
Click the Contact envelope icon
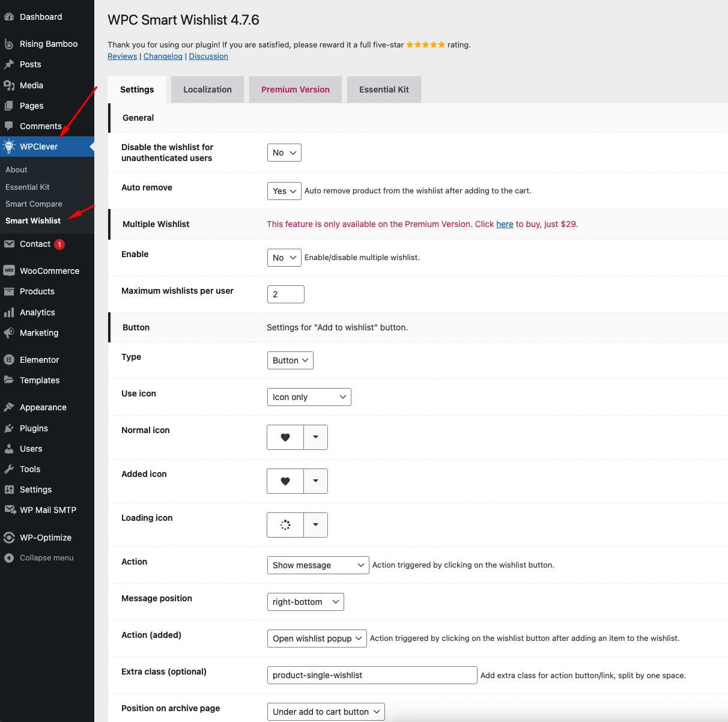coord(9,244)
